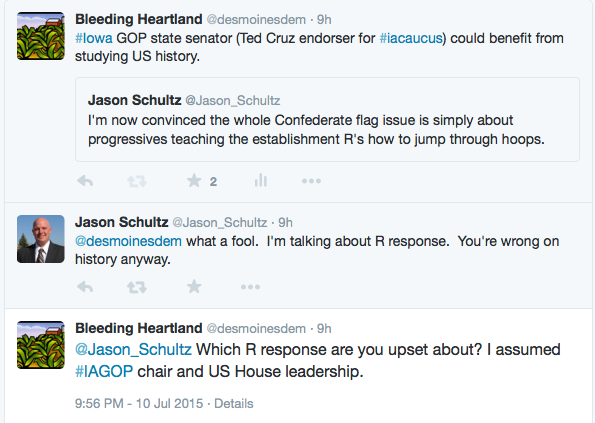Image resolution: width=595 pixels, height=423 pixels.
Task: Retweet Jason Schultz's 'what a fool' tweet
Action: (137, 287)
